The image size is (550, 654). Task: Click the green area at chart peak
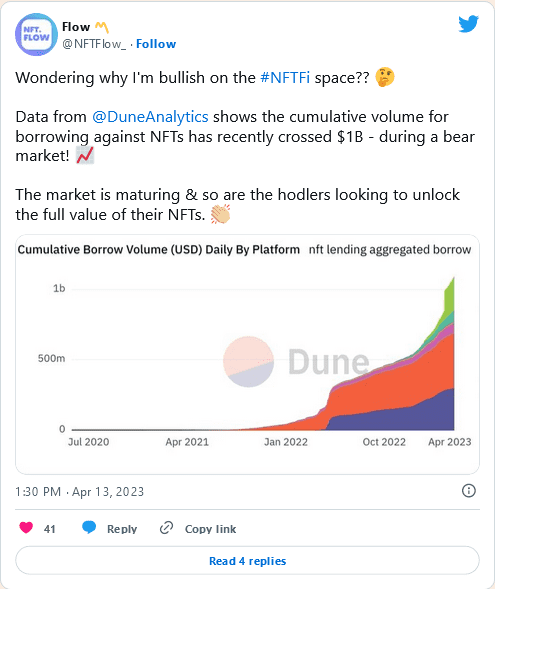[x=450, y=296]
